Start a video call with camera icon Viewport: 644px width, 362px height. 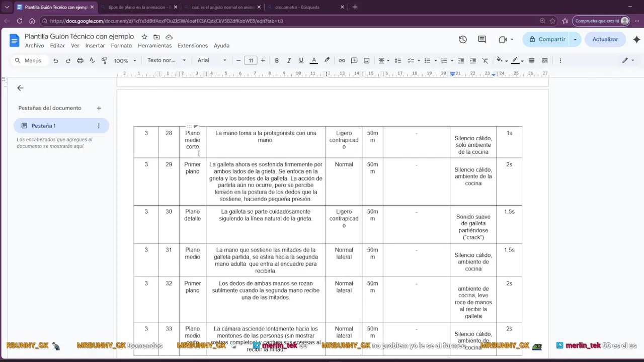point(503,39)
